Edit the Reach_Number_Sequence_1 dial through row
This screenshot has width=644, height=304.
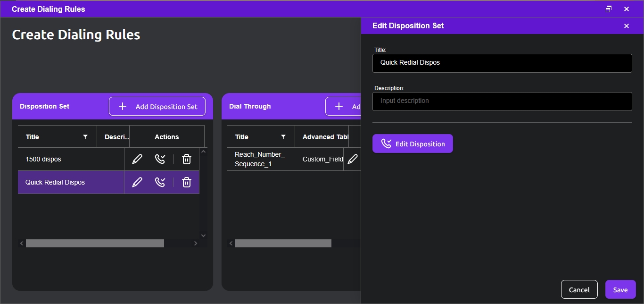(x=352, y=159)
